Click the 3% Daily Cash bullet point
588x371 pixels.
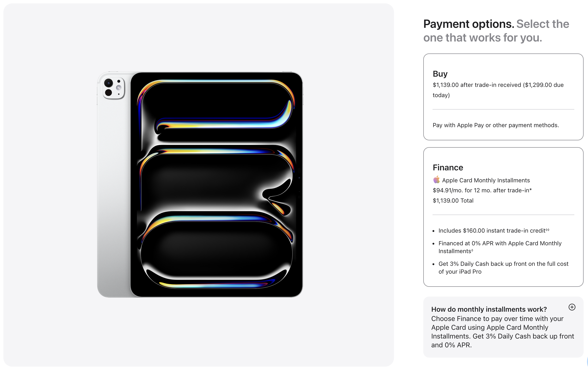[x=503, y=268]
